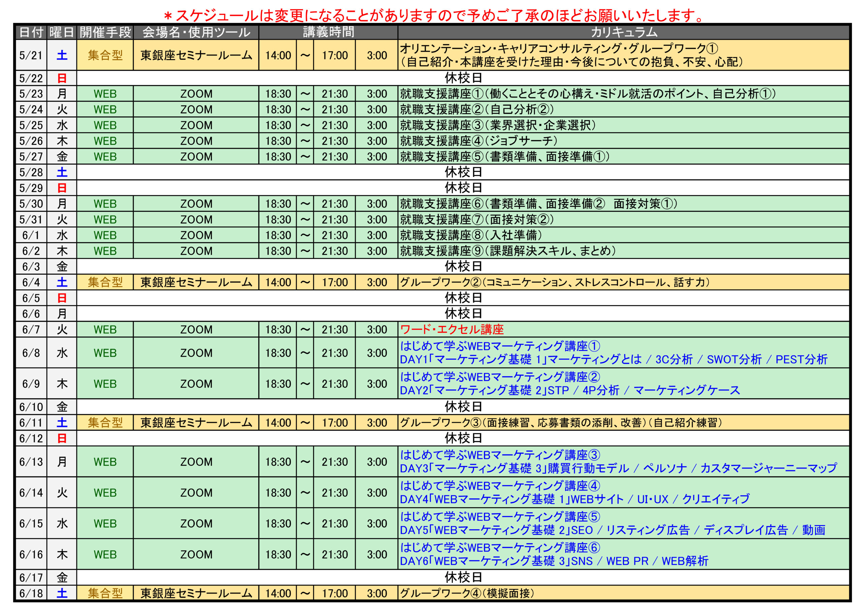Click グループワーク④(模擬面接) text
The image size is (863, 616).
tap(467, 593)
